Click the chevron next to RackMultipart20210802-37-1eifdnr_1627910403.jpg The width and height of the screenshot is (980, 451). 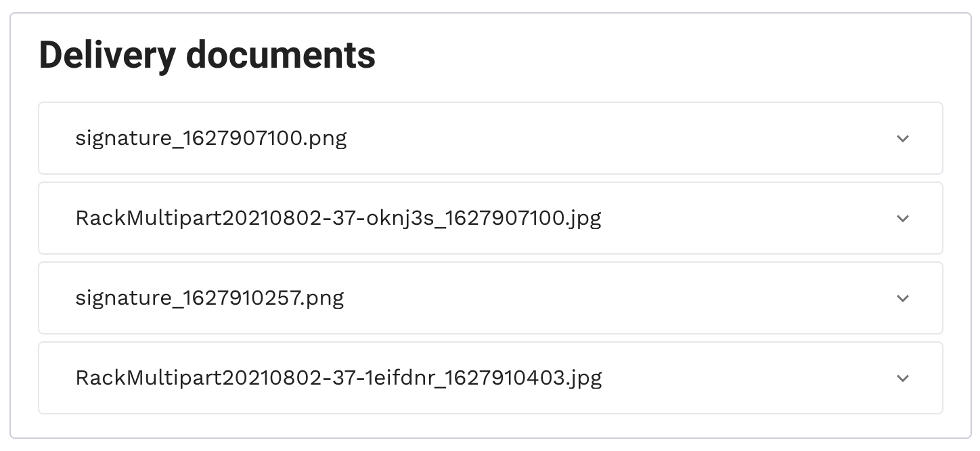pyautogui.click(x=902, y=379)
